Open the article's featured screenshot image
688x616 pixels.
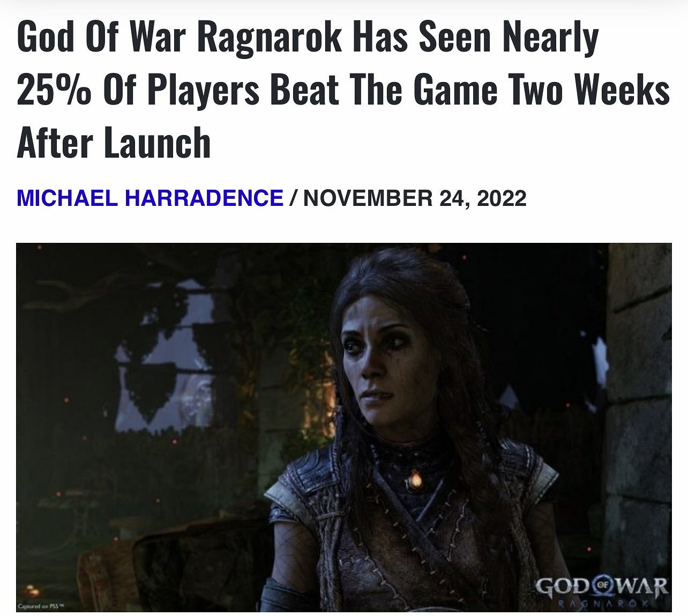[344, 427]
